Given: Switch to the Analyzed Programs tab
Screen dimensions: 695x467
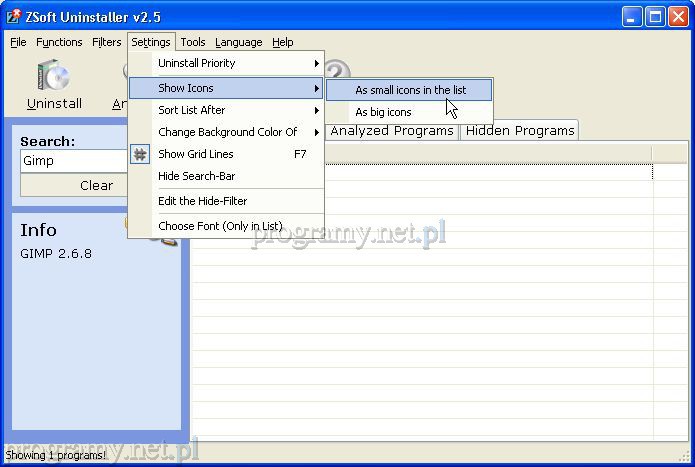Looking at the screenshot, I should click(x=391, y=131).
